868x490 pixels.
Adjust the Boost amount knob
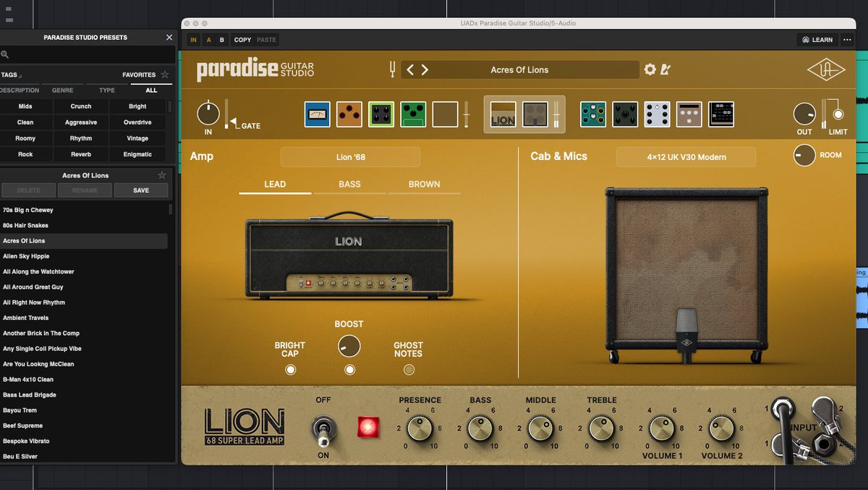pos(349,345)
